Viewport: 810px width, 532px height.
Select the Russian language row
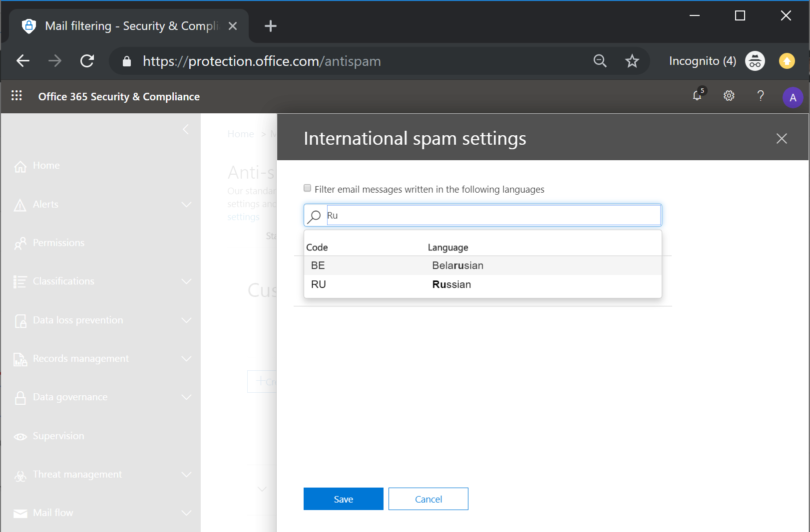coord(483,284)
